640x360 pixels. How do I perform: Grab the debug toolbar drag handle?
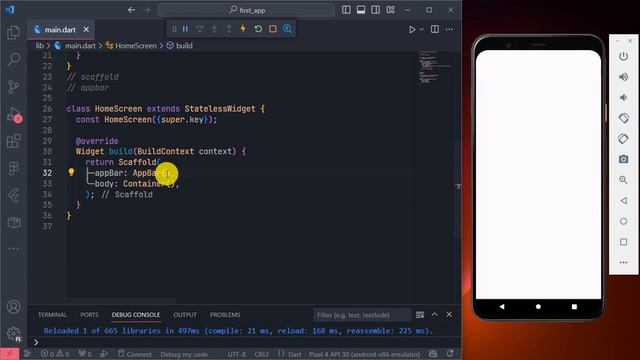pyautogui.click(x=174, y=29)
